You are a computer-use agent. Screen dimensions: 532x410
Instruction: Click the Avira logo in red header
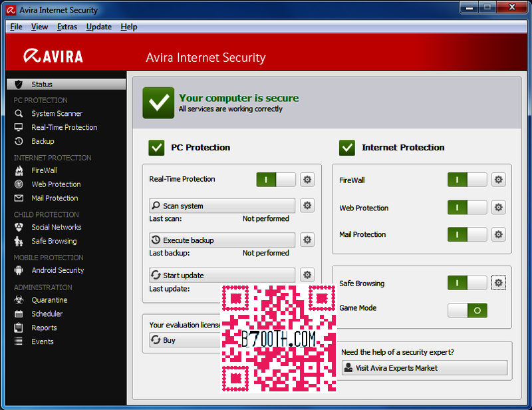53,56
